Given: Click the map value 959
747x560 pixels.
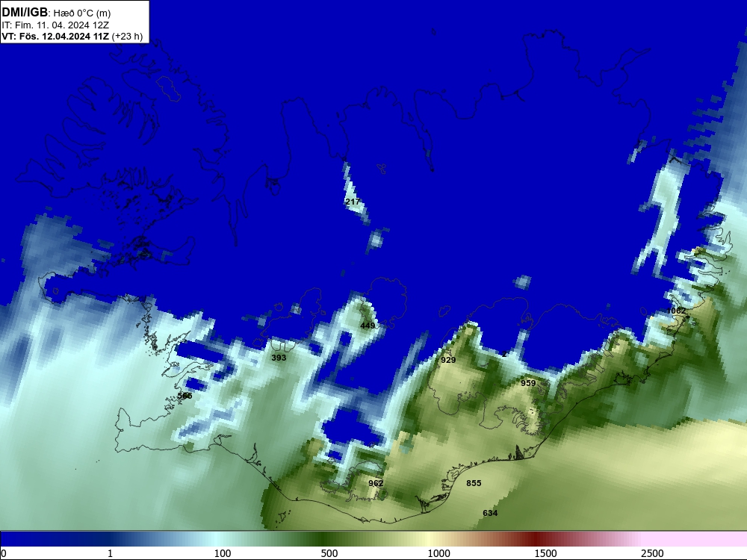Looking at the screenshot, I should pos(528,383).
